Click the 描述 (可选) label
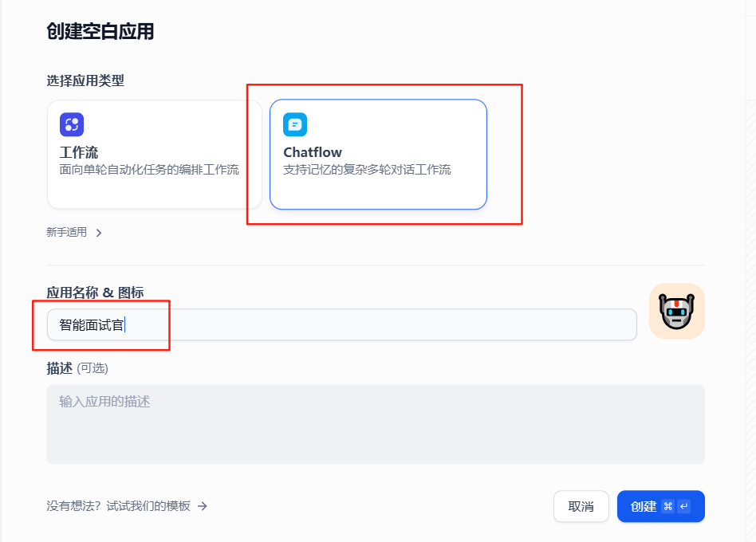This screenshot has width=756, height=542. coord(77,368)
